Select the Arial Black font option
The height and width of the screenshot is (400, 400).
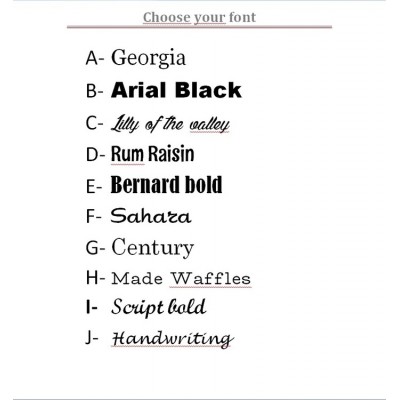click(x=176, y=90)
